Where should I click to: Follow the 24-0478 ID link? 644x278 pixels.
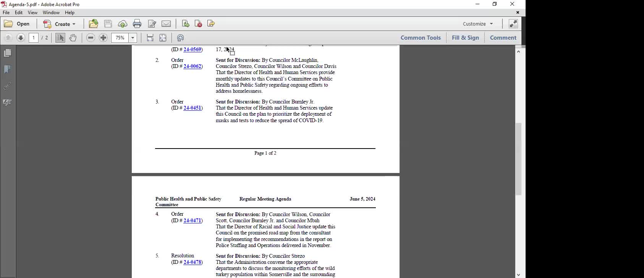click(x=192, y=262)
